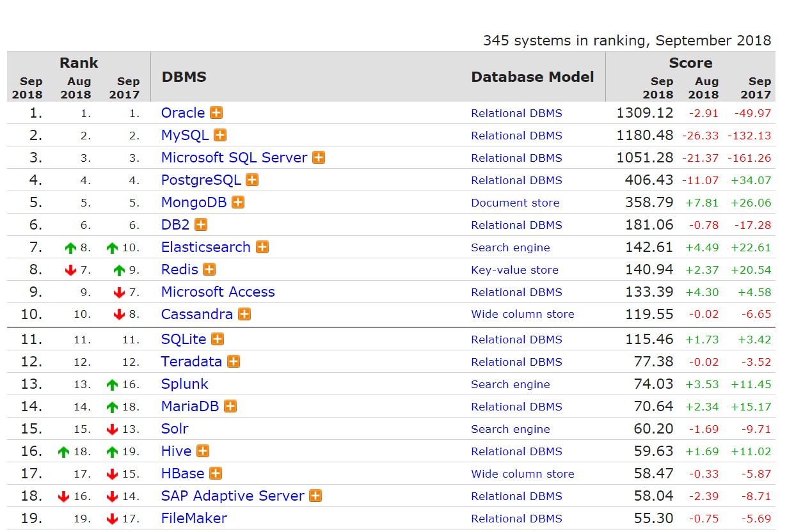This screenshot has height=532, width=787.
Task: Click Redis score 140.94
Action: point(649,269)
